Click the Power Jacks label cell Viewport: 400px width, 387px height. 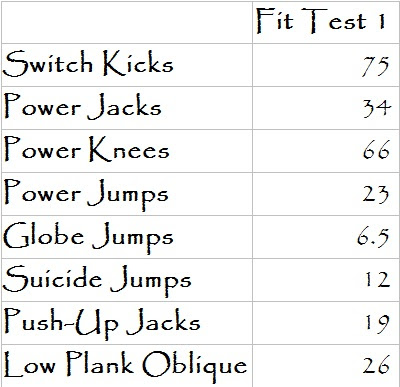click(x=127, y=108)
